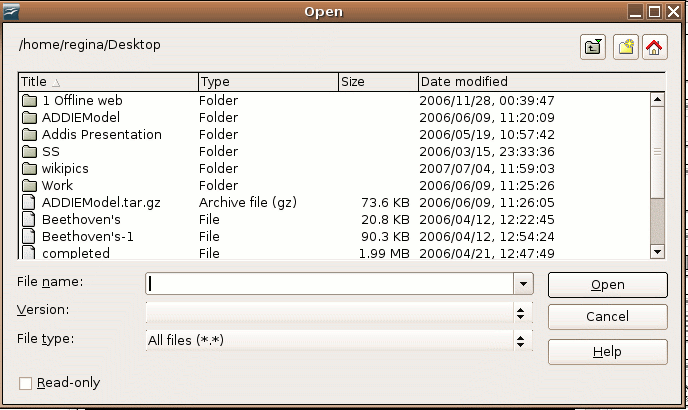Select the Work folder icon
Image resolution: width=688 pixels, height=410 pixels.
click(x=29, y=185)
